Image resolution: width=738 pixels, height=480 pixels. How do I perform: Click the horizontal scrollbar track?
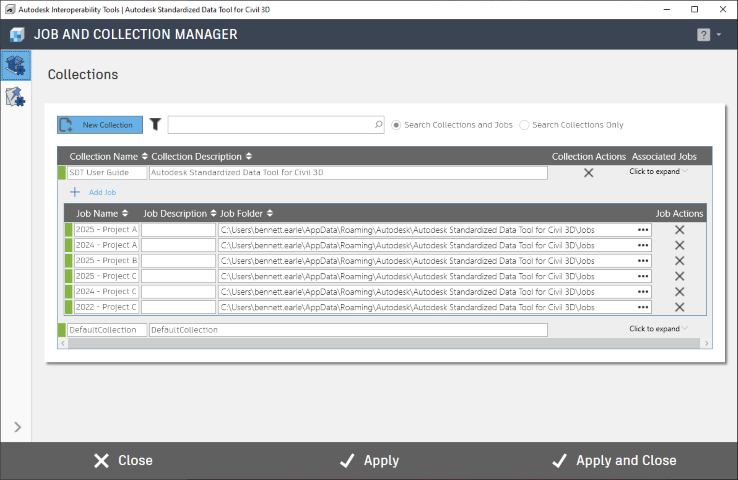[384, 344]
